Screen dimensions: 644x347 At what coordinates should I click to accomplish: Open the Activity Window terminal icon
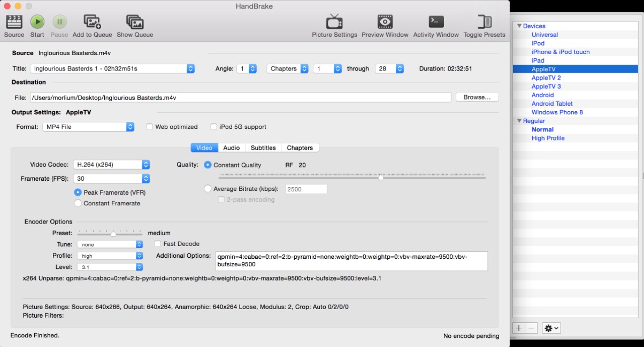[436, 22]
